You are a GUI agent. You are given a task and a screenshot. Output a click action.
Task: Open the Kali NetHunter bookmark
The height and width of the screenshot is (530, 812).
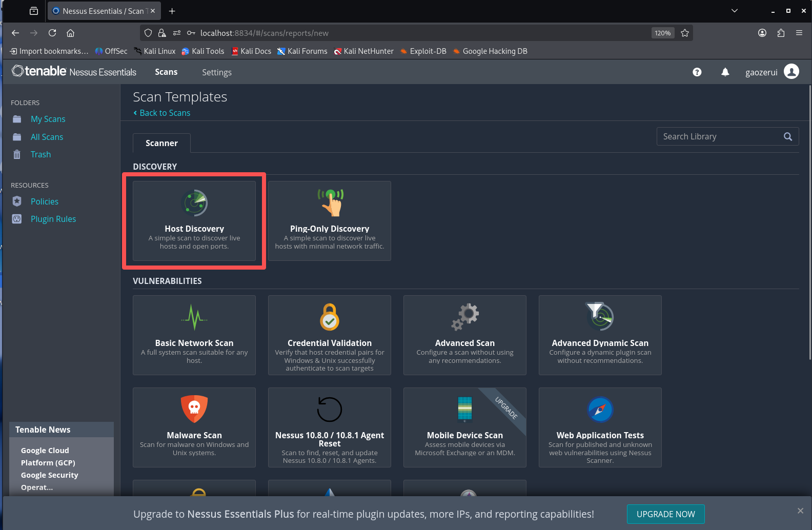(364, 51)
